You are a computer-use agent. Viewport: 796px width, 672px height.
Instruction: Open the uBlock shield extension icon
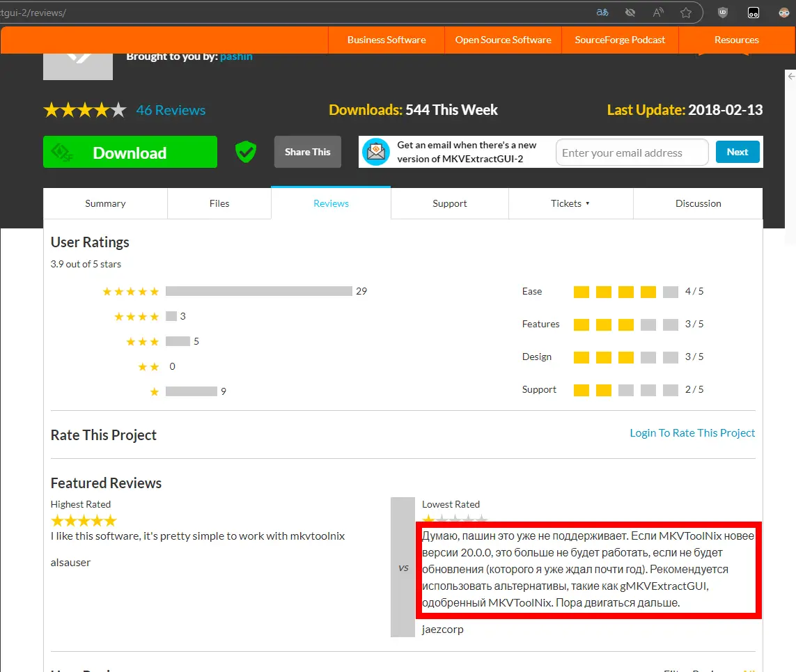point(723,13)
